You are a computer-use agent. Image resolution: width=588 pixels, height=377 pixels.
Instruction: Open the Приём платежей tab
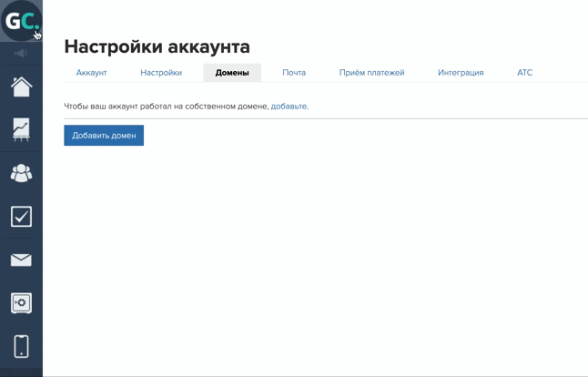pyautogui.click(x=371, y=73)
